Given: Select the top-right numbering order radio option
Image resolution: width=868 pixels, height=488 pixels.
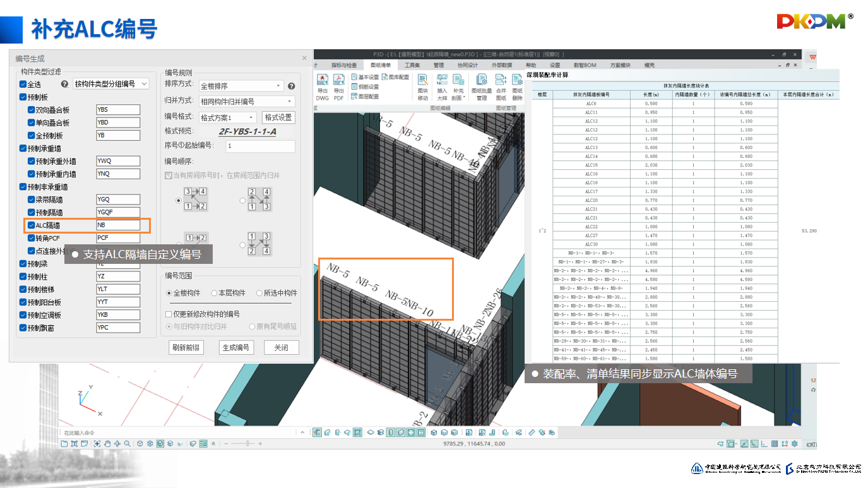Looking at the screenshot, I should [x=242, y=200].
